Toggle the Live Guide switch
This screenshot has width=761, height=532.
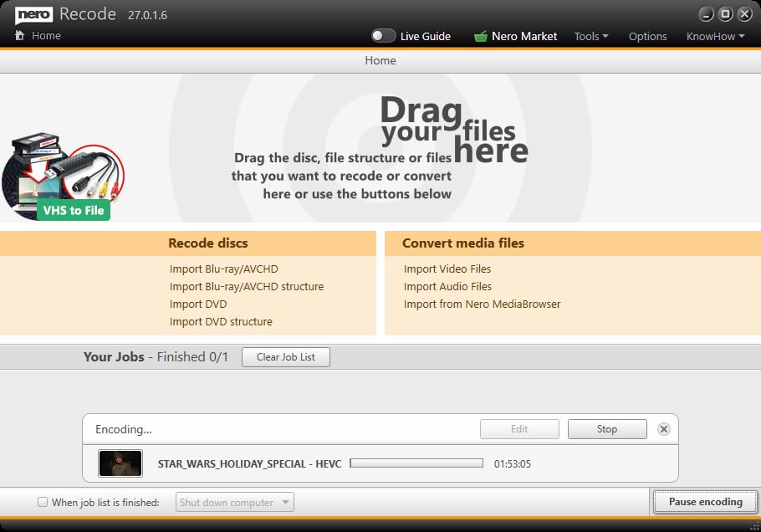point(383,36)
